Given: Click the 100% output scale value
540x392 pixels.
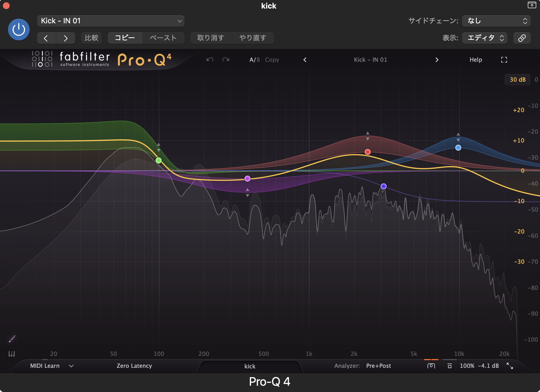Looking at the screenshot, I should click(467, 366).
